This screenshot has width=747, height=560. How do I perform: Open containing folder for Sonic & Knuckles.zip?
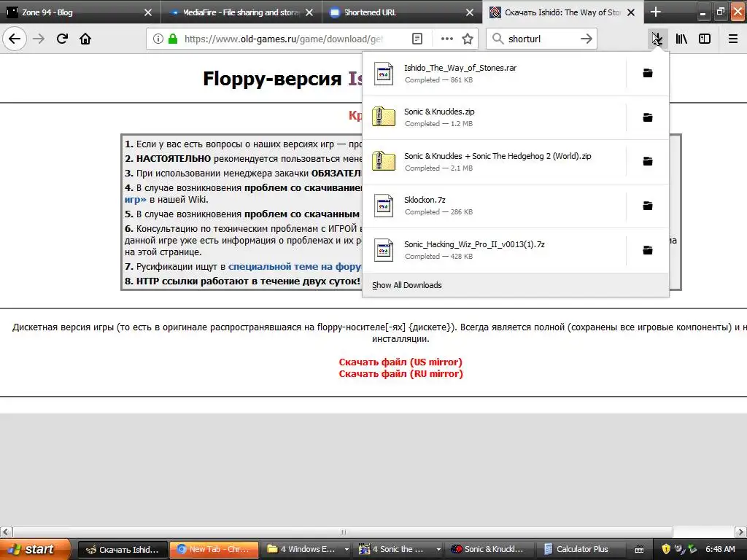point(648,117)
